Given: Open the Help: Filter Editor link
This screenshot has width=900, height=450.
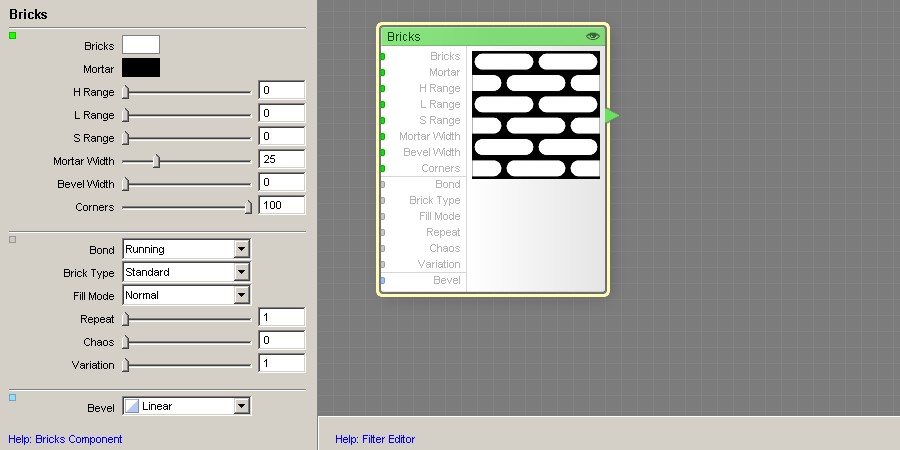Looking at the screenshot, I should pos(375,439).
